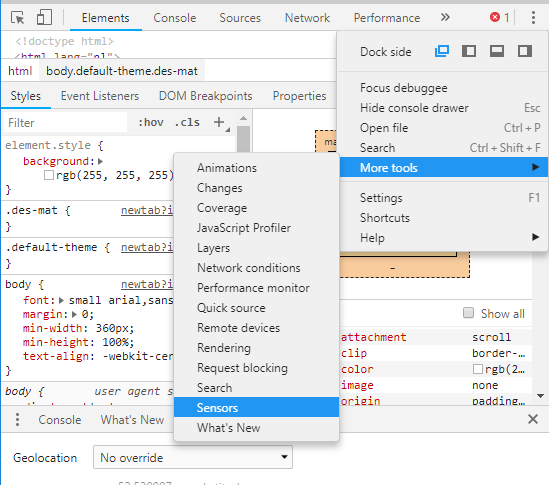Activate the inspect element picker icon
The width and height of the screenshot is (549, 485).
point(18,18)
